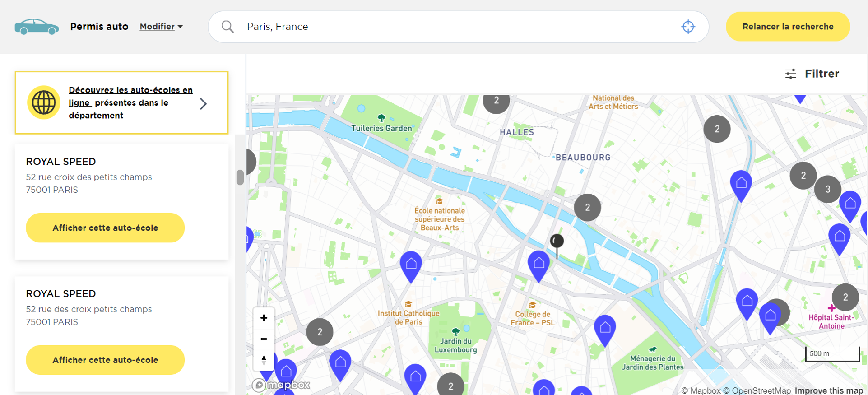Show the second ROYAL SPEED auto-école

click(105, 360)
